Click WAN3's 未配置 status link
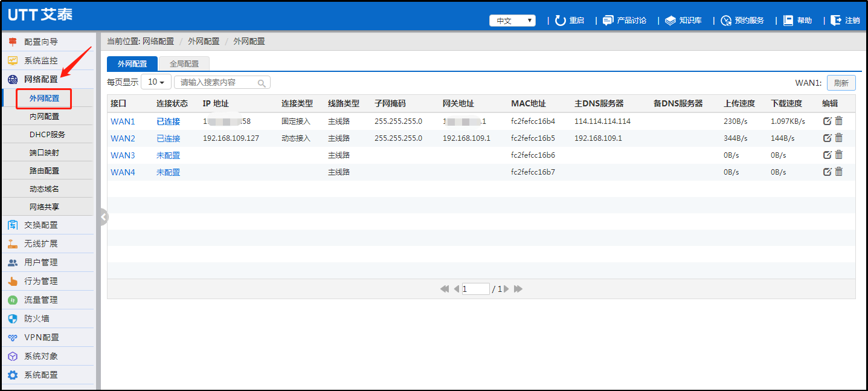The image size is (868, 391). [x=168, y=155]
